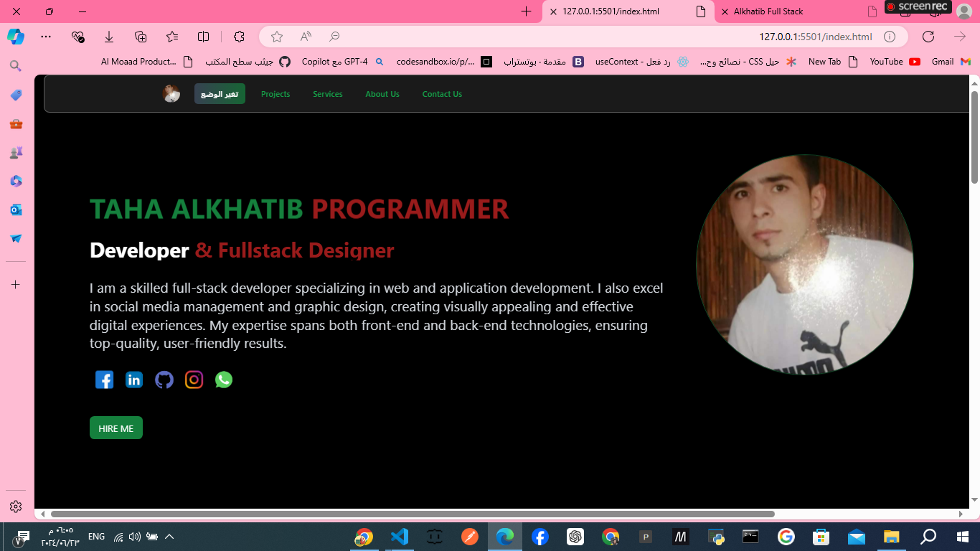Click the circular profile photo
This screenshot has height=551, width=980.
[804, 265]
